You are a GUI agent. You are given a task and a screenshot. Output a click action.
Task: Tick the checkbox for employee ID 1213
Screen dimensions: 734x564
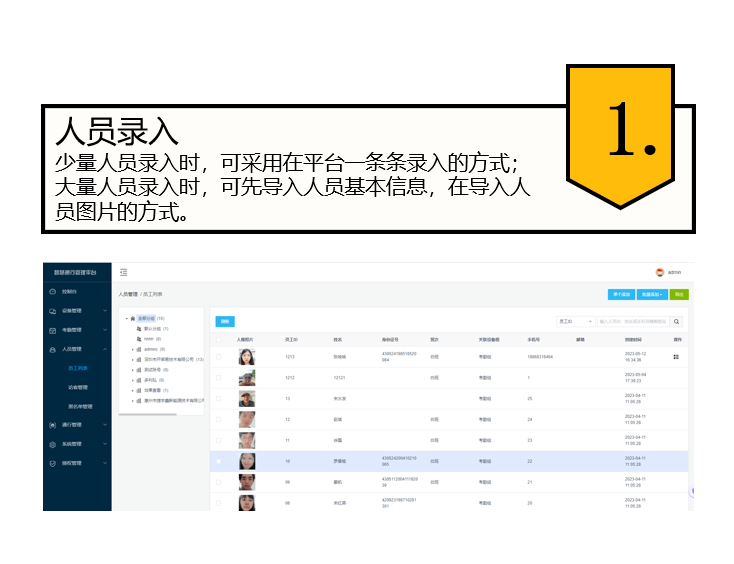click(x=219, y=357)
